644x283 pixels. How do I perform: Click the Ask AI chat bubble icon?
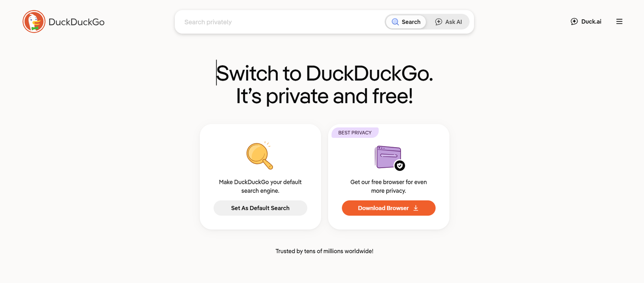439,22
